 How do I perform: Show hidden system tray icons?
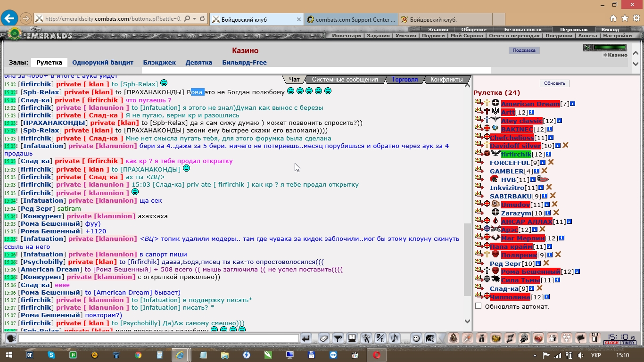[535, 355]
